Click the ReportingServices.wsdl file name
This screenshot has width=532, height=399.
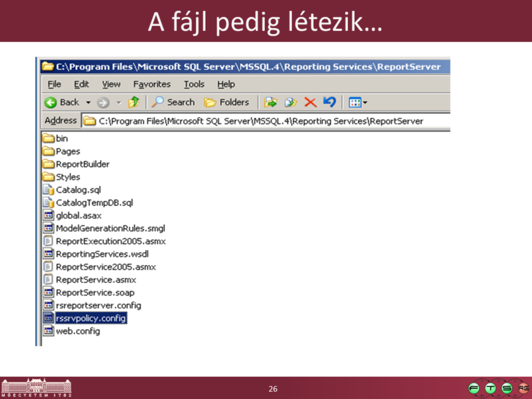pos(102,254)
